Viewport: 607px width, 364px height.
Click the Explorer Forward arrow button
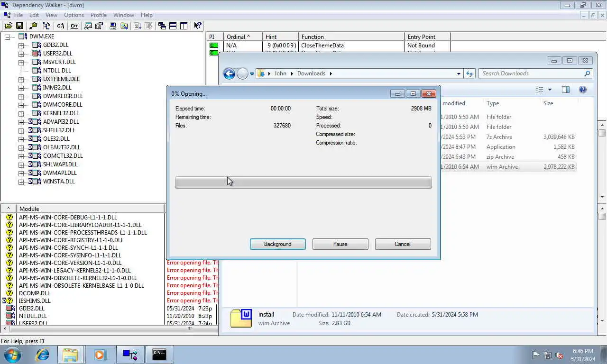[x=242, y=73]
